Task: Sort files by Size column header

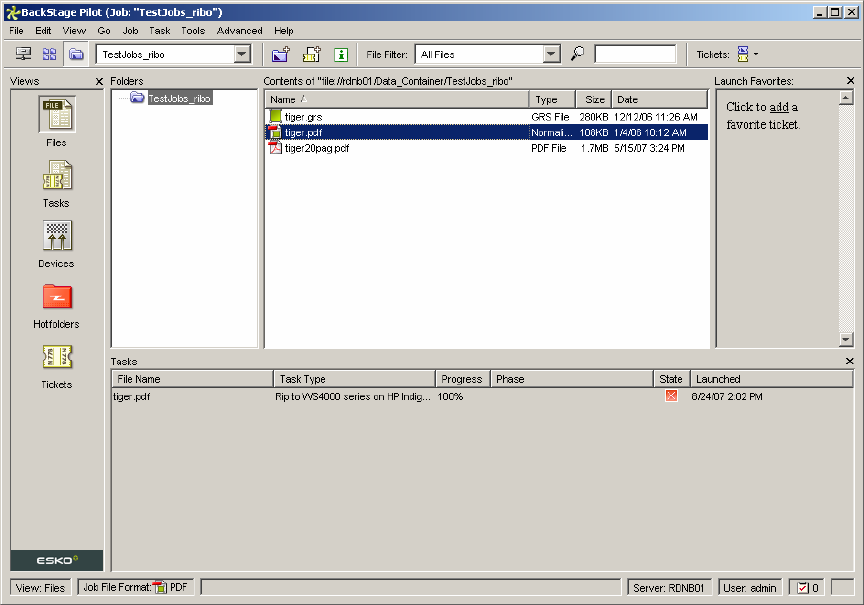Action: [594, 100]
